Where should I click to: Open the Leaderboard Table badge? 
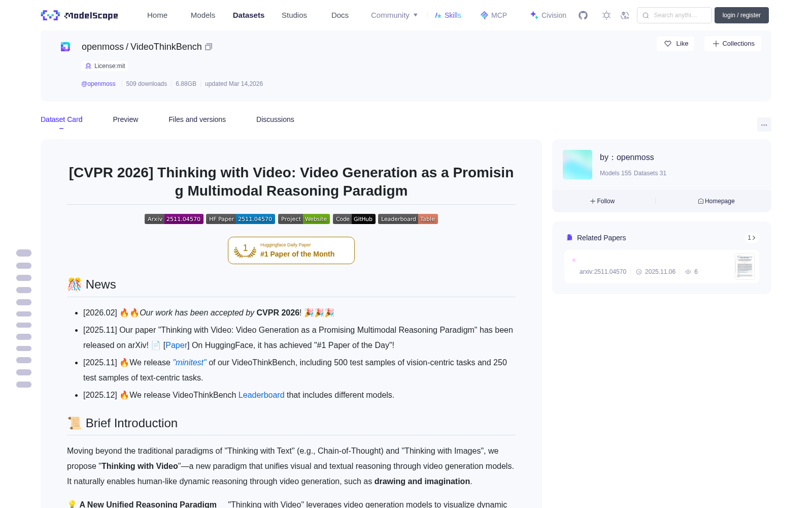coord(408,219)
